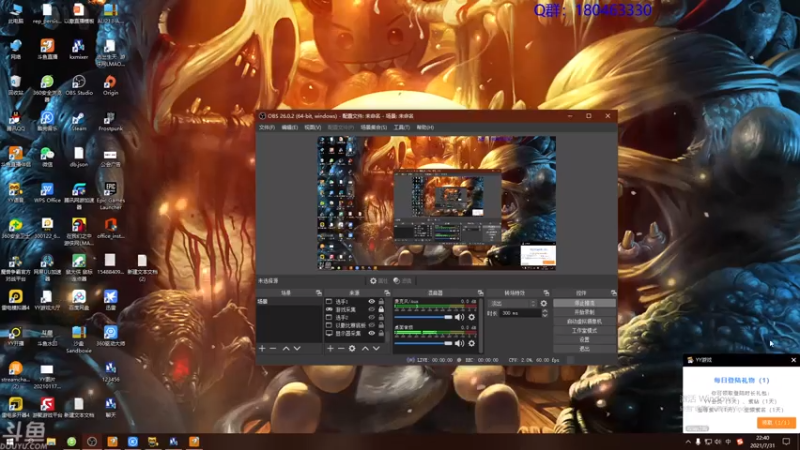
Task: Pop out the 转场特效 dock panel
Action: point(546,293)
